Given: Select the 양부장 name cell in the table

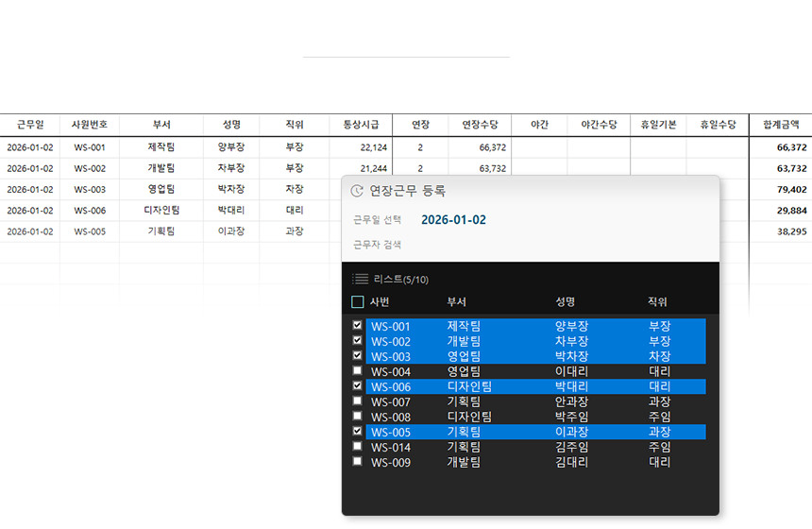Looking at the screenshot, I should (x=231, y=147).
